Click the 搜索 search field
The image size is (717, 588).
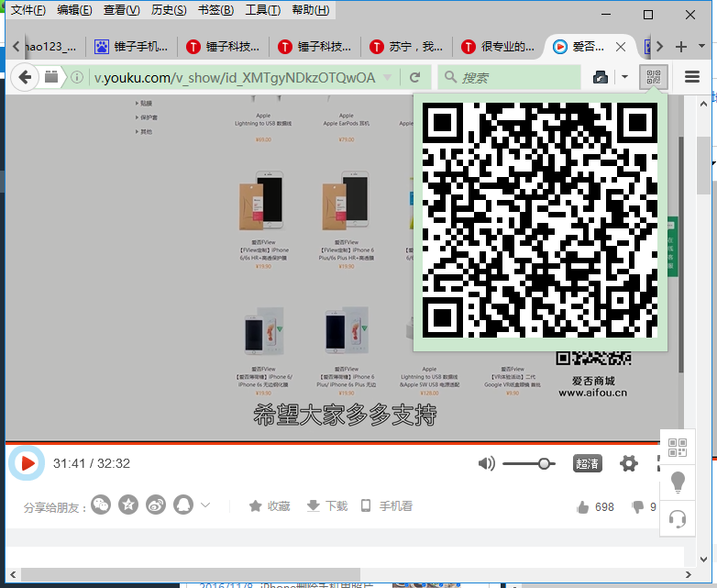coord(510,77)
